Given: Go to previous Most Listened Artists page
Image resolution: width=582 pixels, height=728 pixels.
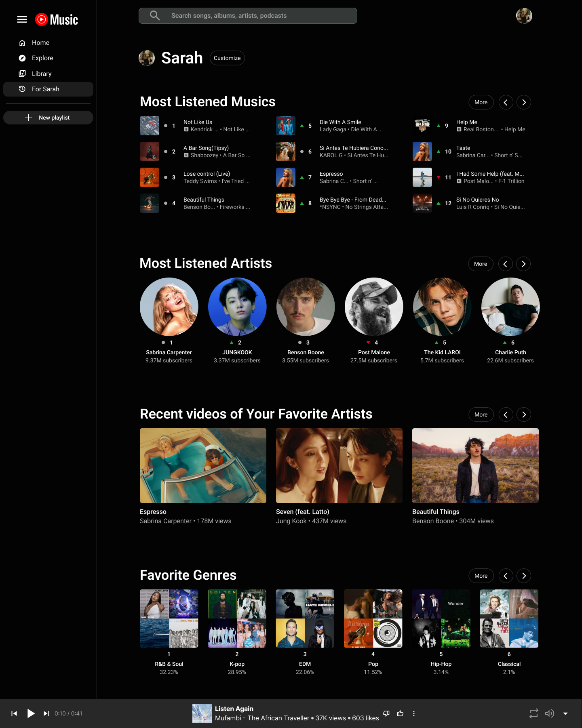Looking at the screenshot, I should pyautogui.click(x=506, y=264).
